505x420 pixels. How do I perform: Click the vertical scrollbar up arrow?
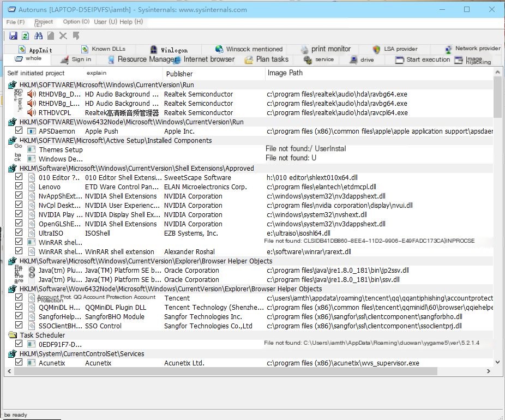pyautogui.click(x=497, y=72)
